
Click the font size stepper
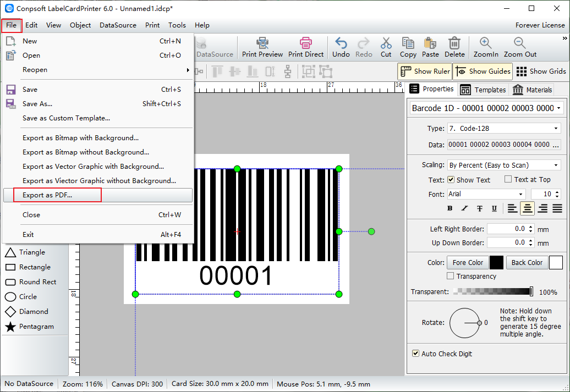pos(558,194)
